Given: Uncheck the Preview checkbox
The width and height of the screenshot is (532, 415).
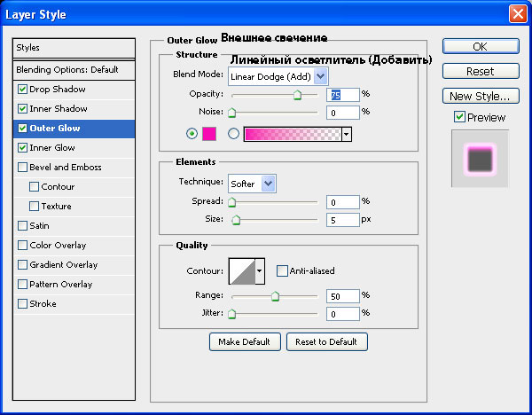Looking at the screenshot, I should (459, 117).
